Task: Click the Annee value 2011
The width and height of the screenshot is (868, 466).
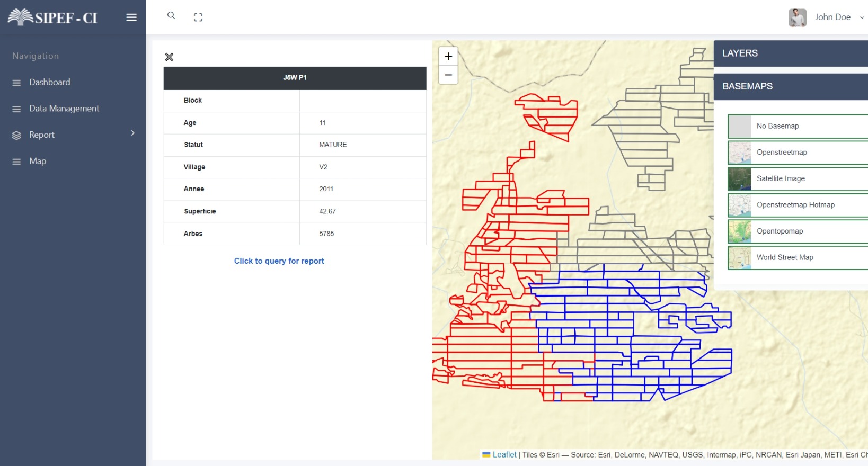Action: coord(326,189)
